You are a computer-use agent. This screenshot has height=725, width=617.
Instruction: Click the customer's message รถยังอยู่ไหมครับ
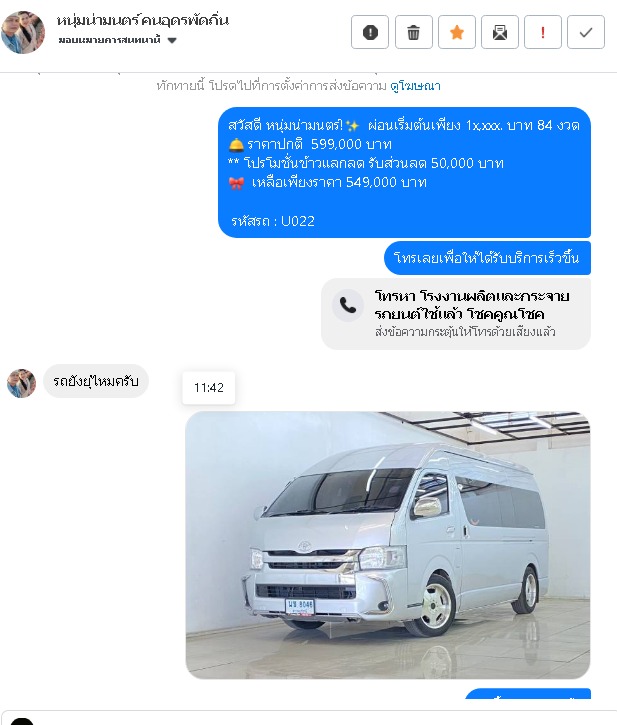click(x=96, y=381)
